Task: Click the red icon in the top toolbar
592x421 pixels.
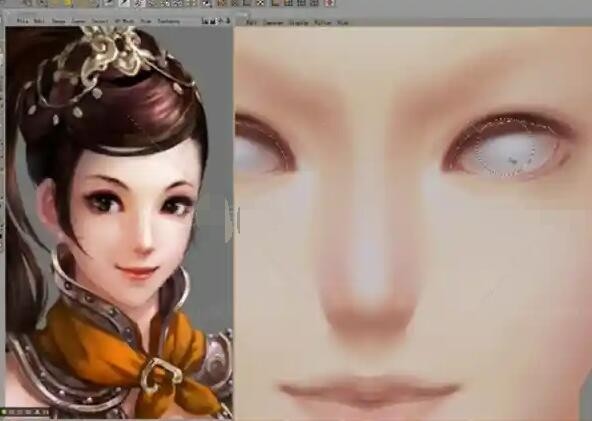Action: tap(329, 3)
